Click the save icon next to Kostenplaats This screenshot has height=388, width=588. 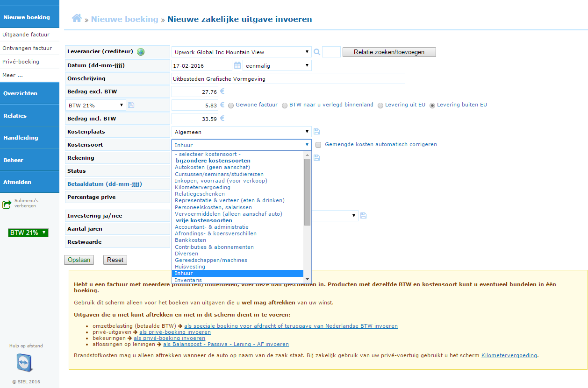pos(316,132)
